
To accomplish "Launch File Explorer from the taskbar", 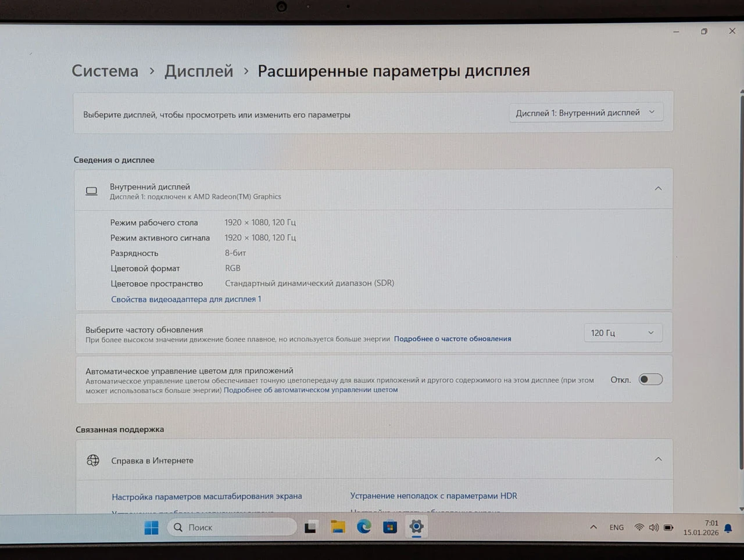I will click(338, 527).
